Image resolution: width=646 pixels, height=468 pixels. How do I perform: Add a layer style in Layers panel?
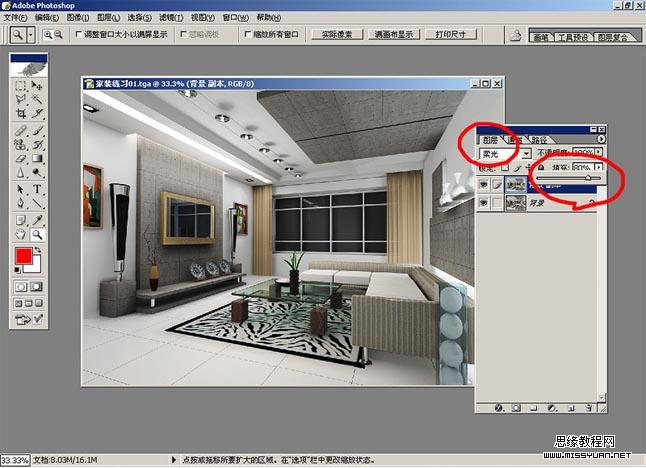click(x=499, y=408)
